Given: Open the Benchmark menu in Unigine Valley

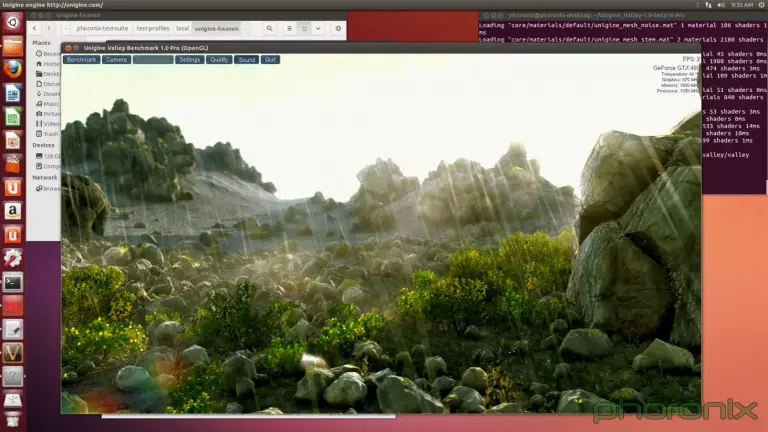Looking at the screenshot, I should [x=81, y=60].
